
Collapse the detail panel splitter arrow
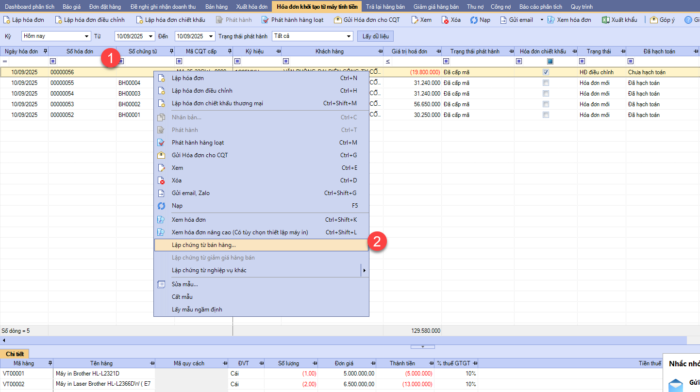coord(423,346)
